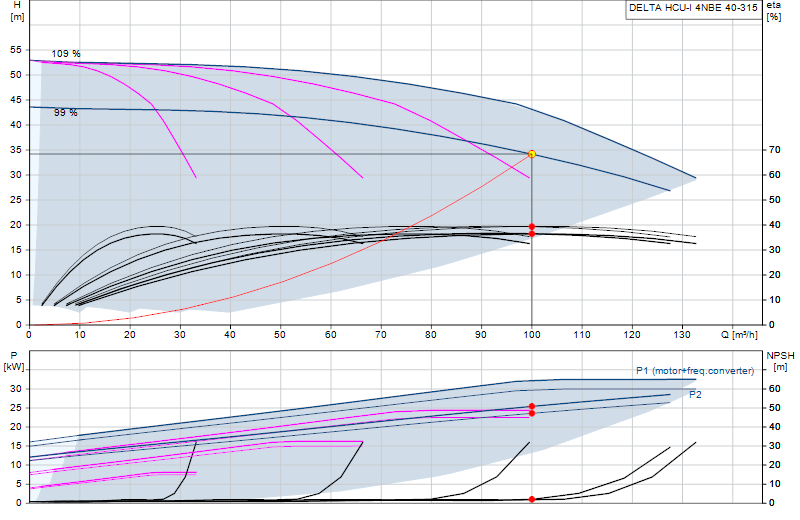Click the yellow duty point marker on the pump curve
The width and height of the screenshot is (800, 520).
532,154
